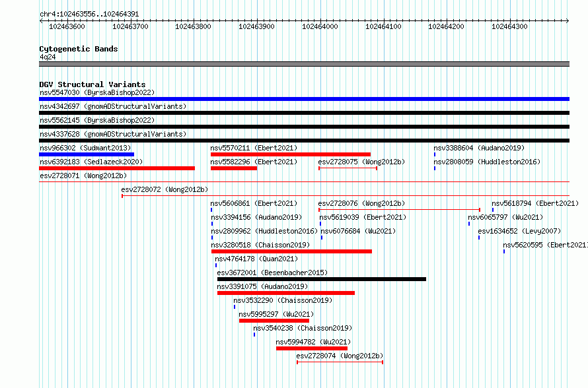Open nsv6076684 (Wu2021) label

point(358,231)
